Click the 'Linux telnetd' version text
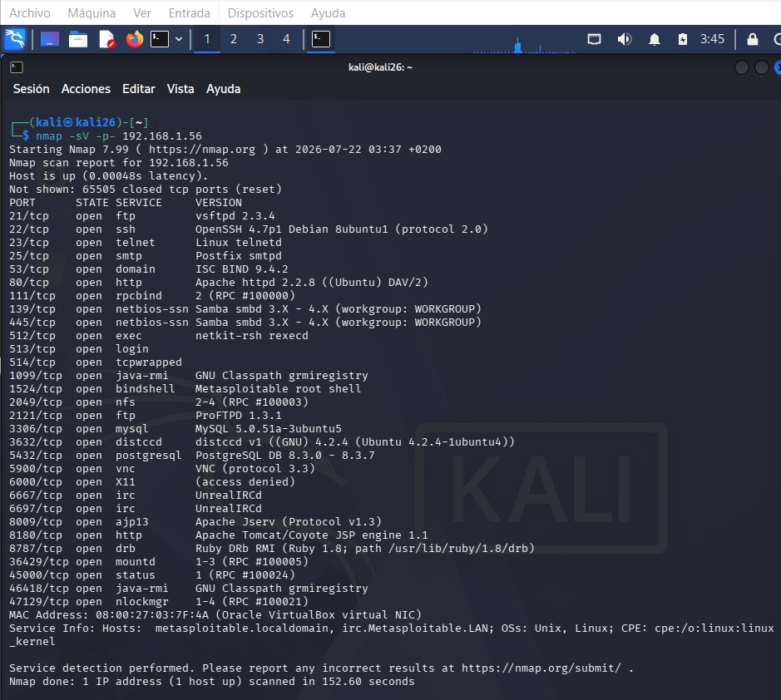The width and height of the screenshot is (781, 700). (239, 243)
